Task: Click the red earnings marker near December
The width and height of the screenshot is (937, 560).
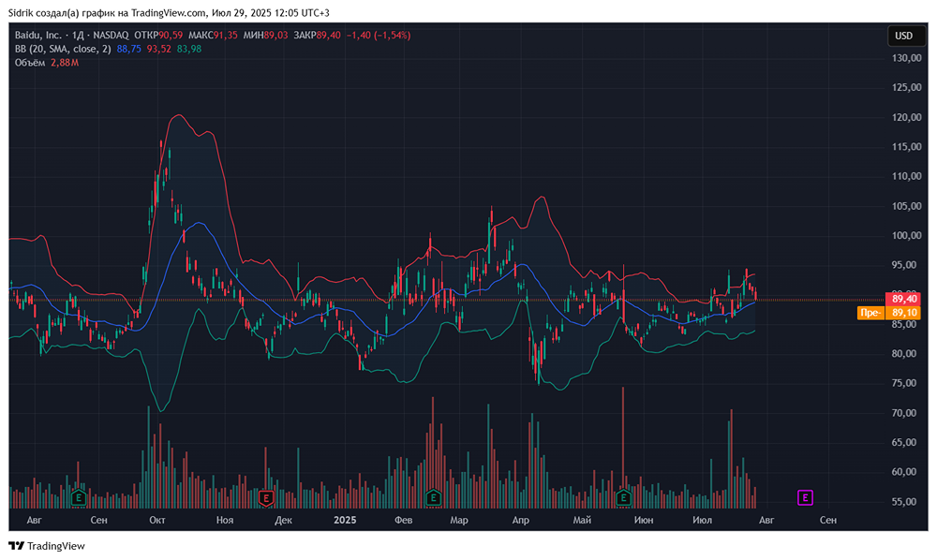Action: (x=266, y=497)
